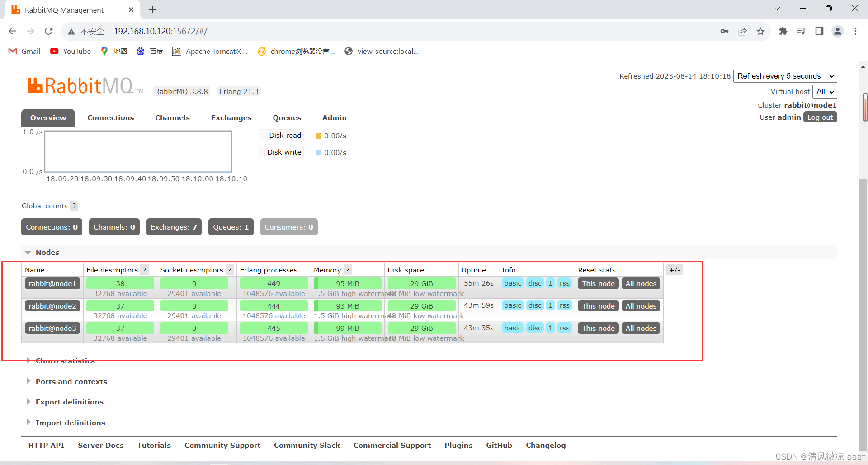Open the rabbit@node1 node details
Image resolution: width=868 pixels, height=465 pixels.
click(52, 283)
